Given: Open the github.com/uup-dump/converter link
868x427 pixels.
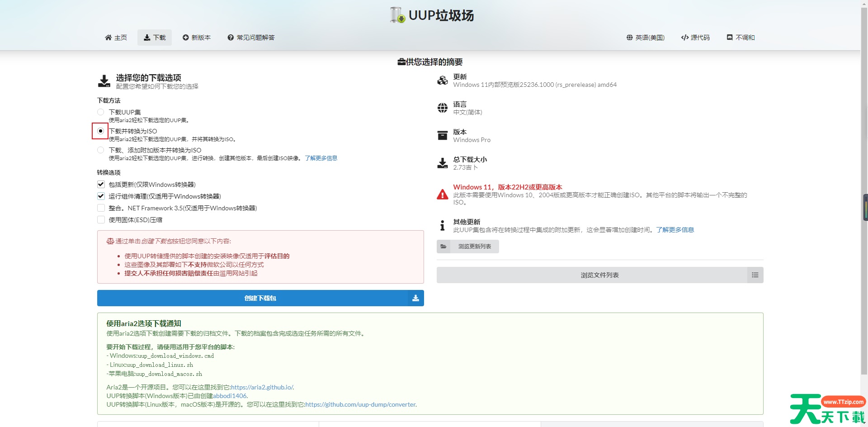Looking at the screenshot, I should click(360, 404).
